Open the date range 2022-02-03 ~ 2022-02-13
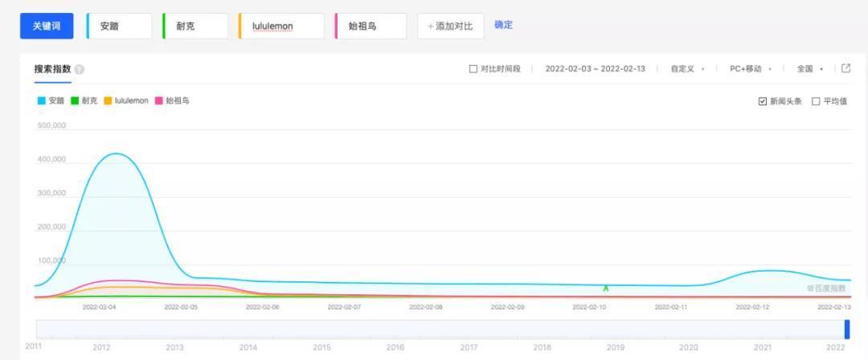Image resolution: width=868 pixels, height=360 pixels. (595, 69)
